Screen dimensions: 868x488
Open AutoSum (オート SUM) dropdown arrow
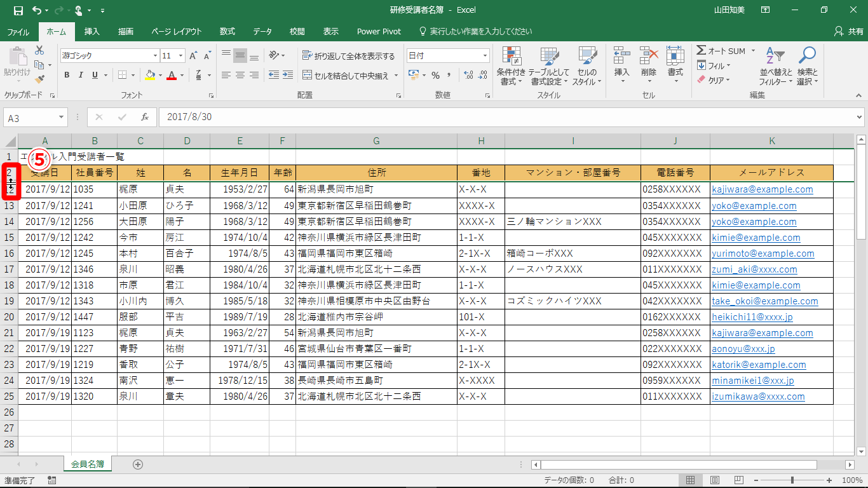tap(753, 51)
